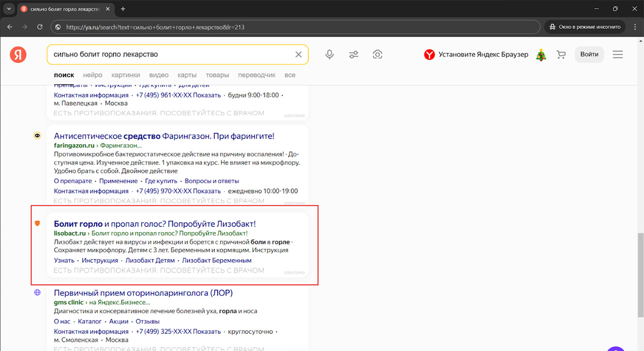Screen dimensions: 644x351
Task: Open image search camera icon
Action: coord(378,55)
